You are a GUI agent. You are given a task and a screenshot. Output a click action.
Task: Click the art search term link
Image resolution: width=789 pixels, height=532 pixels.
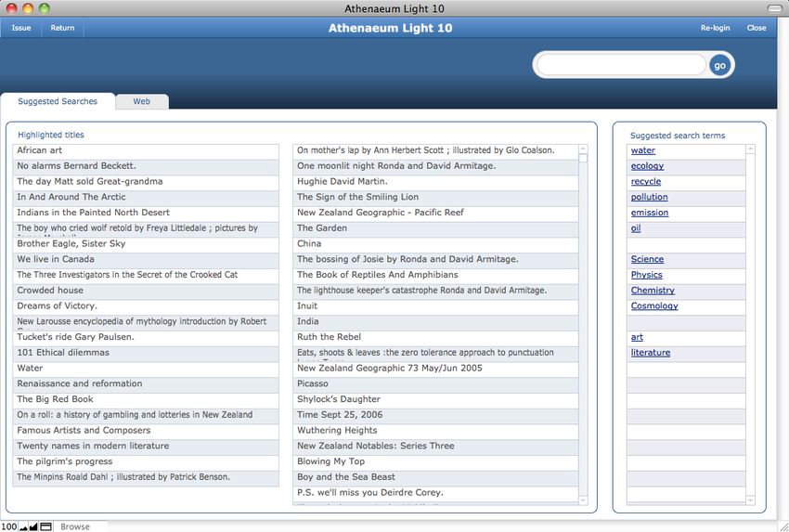(x=637, y=337)
